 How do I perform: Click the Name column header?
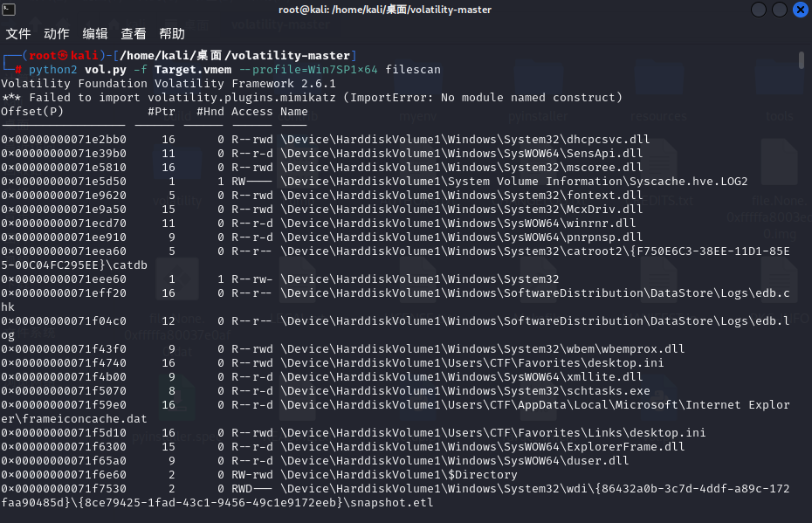pyautogui.click(x=294, y=112)
